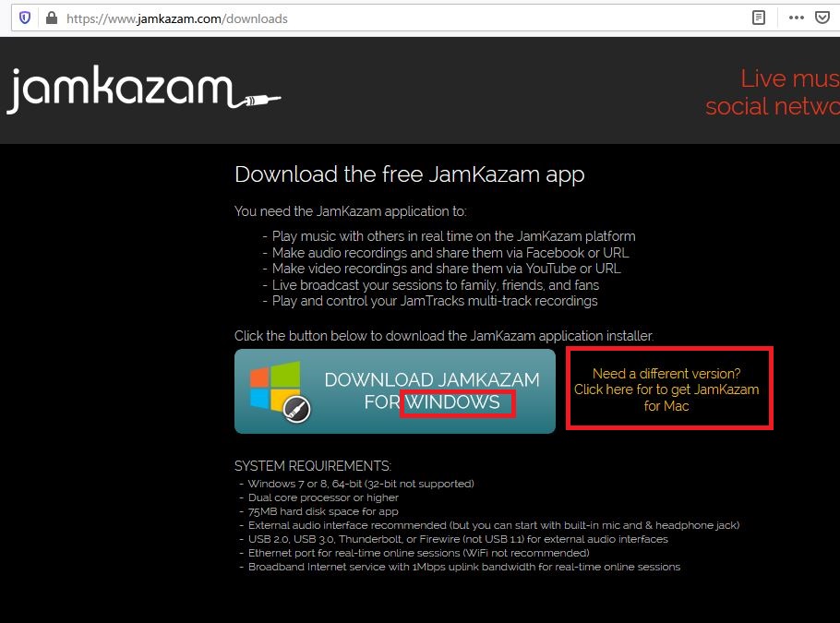
Task: Click the cable jack end of the logo
Action: [262, 101]
